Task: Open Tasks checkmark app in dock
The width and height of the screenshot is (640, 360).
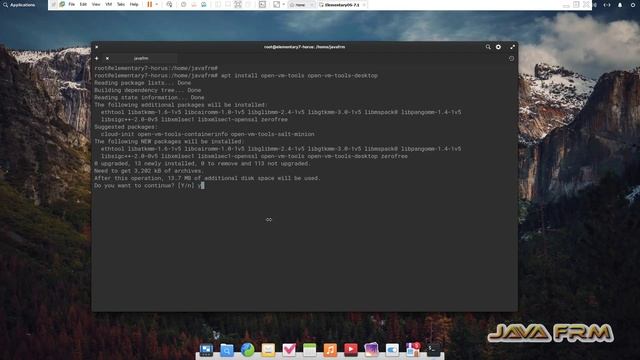Action: pyautogui.click(x=289, y=349)
